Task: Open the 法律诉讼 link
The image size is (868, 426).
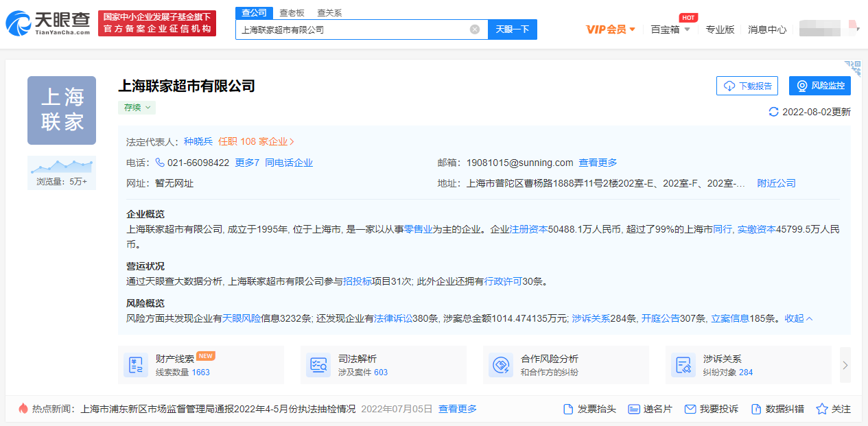Action: 393,318
